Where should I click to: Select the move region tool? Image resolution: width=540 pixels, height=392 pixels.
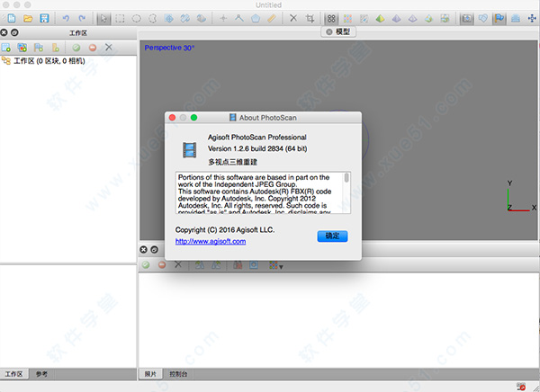click(169, 18)
